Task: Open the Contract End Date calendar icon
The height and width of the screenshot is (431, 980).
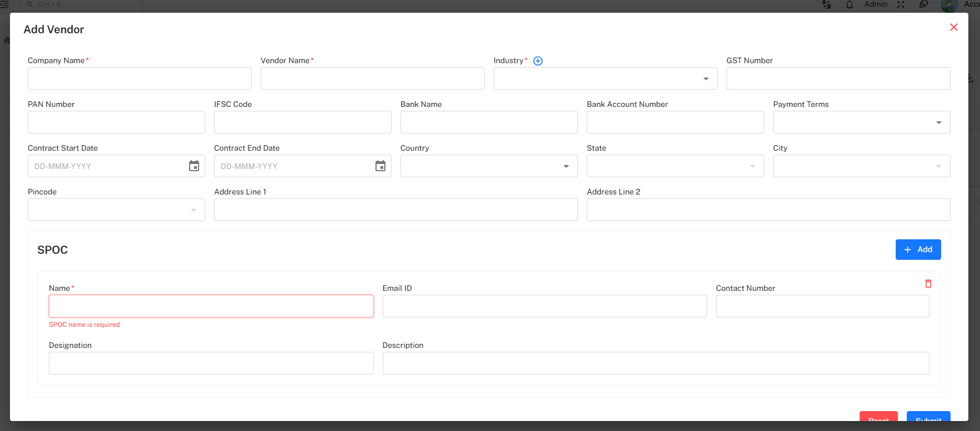Action: tap(380, 166)
